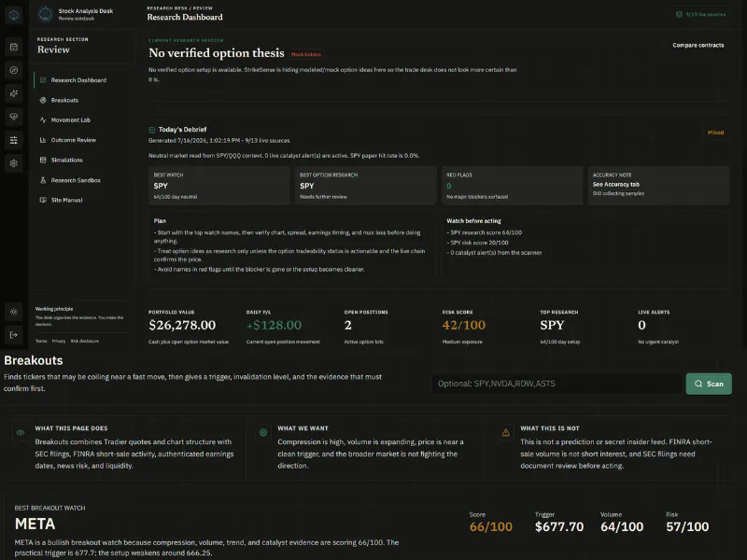The width and height of the screenshot is (747, 560).
Task: Click the Best Watch SPY card
Action: coord(219,186)
